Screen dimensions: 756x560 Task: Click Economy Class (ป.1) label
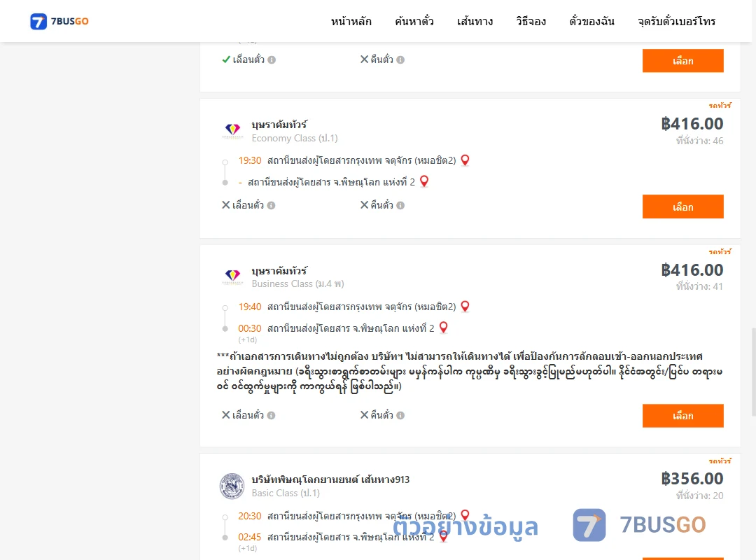point(295,139)
